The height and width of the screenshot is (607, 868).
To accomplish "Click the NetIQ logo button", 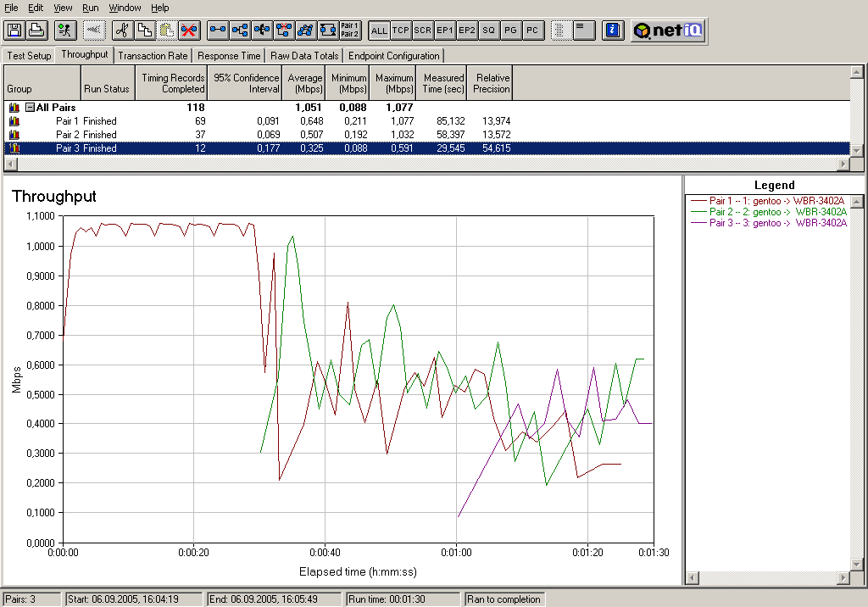I will [x=668, y=30].
